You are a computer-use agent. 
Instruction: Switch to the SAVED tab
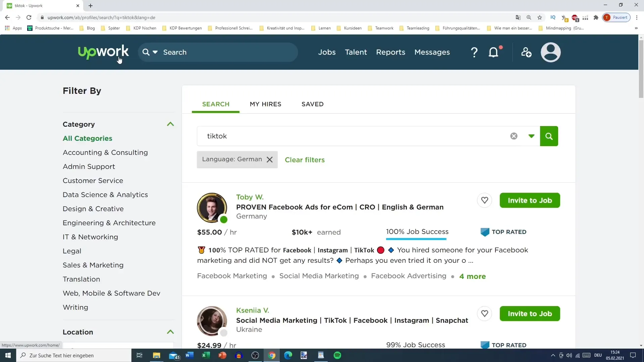point(312,104)
